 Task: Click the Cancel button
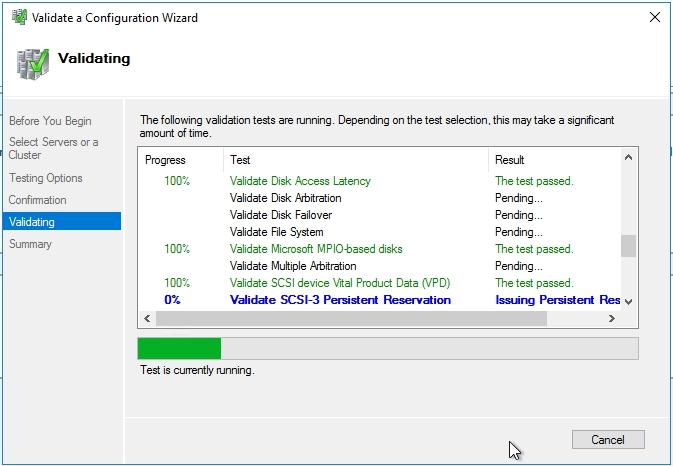[x=608, y=439]
